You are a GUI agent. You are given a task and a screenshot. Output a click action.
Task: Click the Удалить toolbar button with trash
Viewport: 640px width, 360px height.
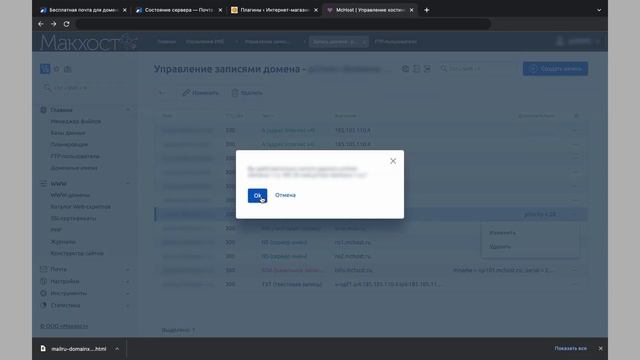[247, 93]
